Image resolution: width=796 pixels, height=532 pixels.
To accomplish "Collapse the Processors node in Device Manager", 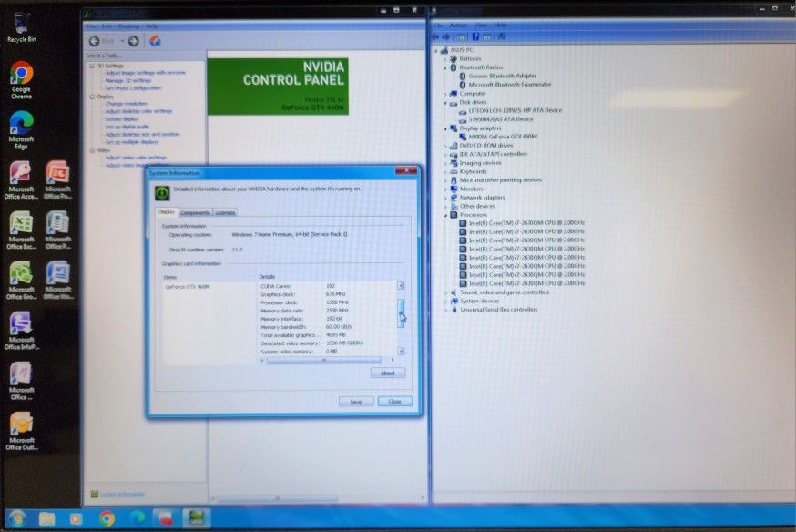I will click(x=445, y=215).
